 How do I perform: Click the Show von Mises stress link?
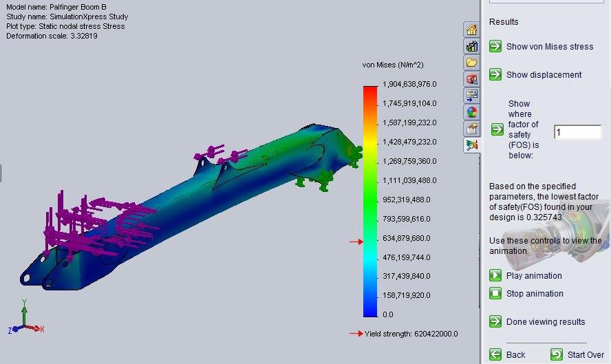point(550,46)
